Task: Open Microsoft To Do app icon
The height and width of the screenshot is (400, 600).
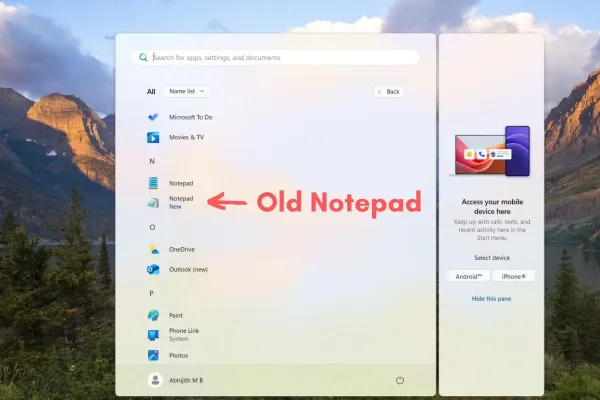Action: tap(153, 117)
